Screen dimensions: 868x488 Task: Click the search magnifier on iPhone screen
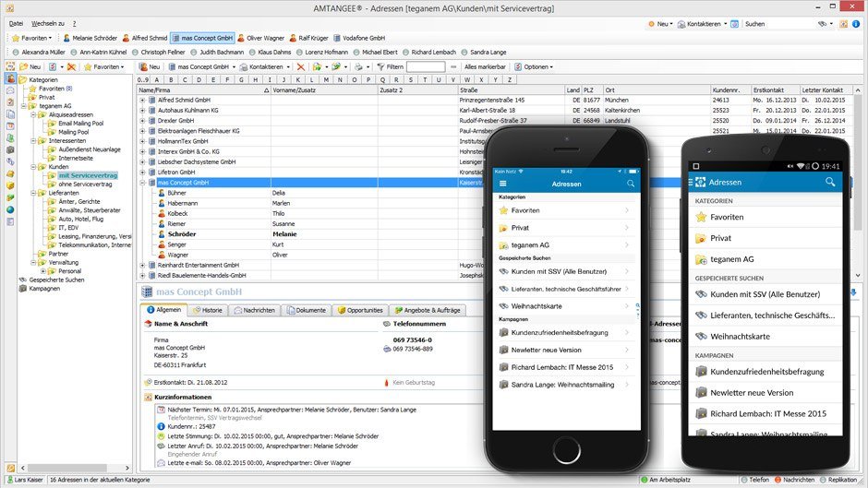point(631,184)
